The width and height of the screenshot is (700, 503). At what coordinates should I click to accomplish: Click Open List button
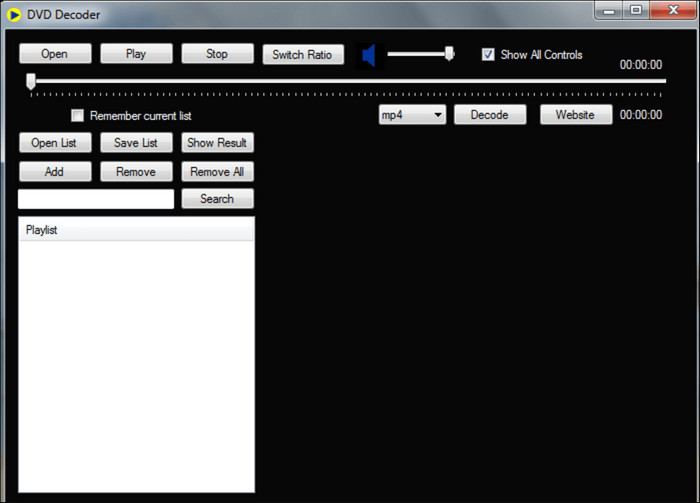point(55,143)
